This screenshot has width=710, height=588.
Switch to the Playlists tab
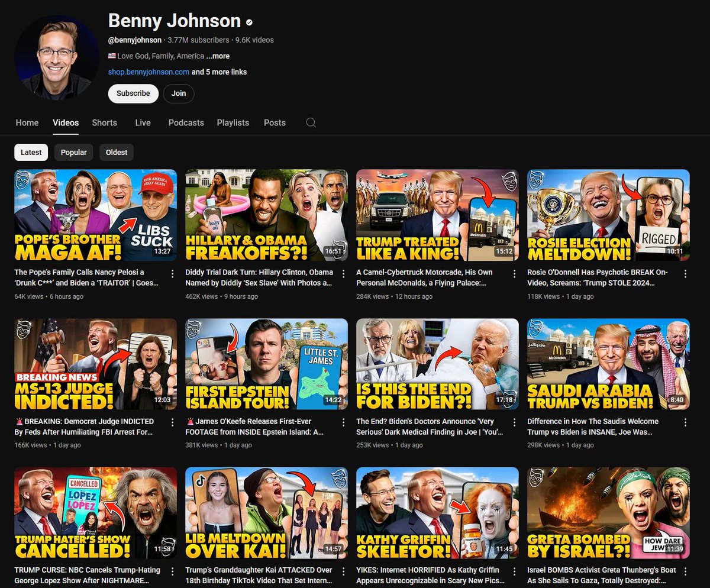(x=233, y=123)
